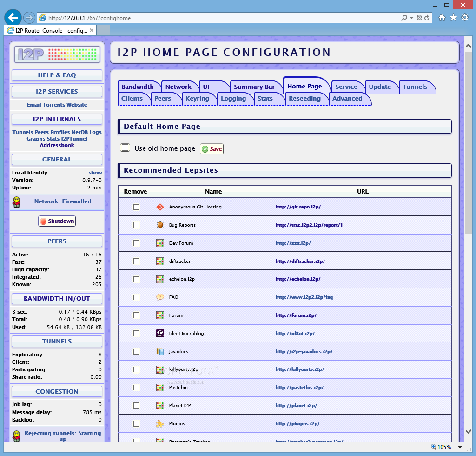
Task: Check Remove box for Dev Forum
Action: pos(137,243)
